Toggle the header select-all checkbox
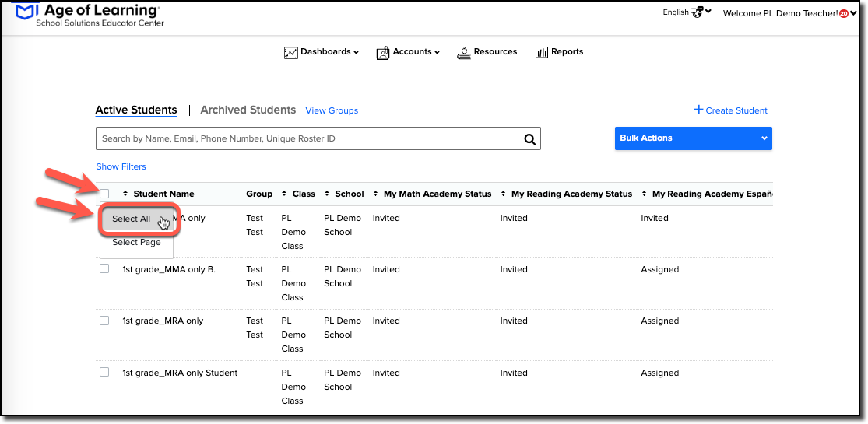 104,194
